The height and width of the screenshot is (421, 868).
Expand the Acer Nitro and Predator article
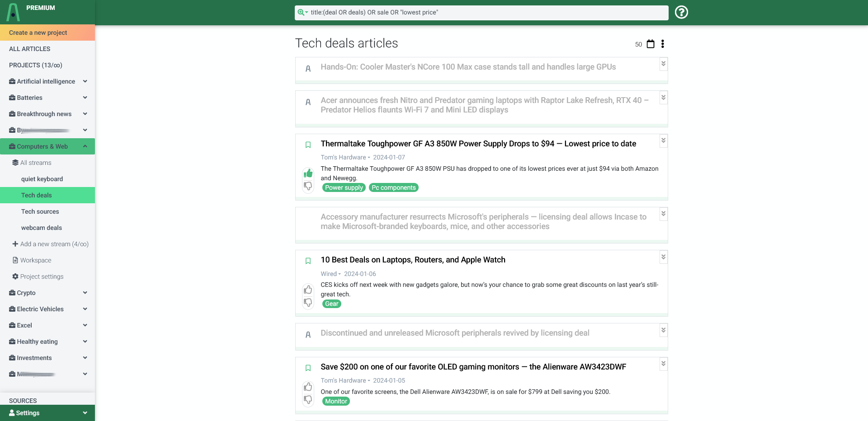click(x=663, y=98)
